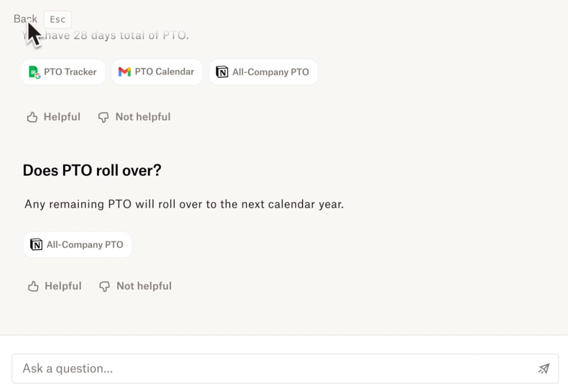
Task: Focus the "Ask a question..." input field
Action: (285, 369)
